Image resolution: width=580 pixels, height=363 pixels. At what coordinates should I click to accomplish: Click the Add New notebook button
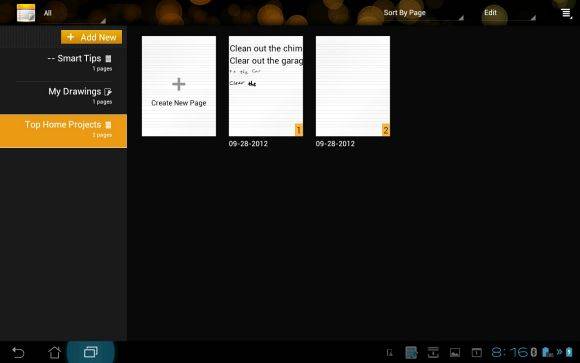91,37
